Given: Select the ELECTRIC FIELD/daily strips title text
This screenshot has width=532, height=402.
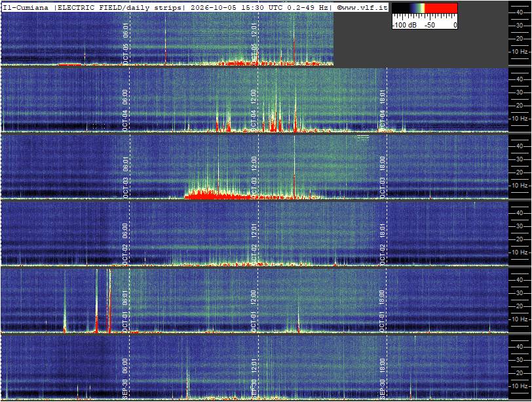Looking at the screenshot, I should 119,7.
